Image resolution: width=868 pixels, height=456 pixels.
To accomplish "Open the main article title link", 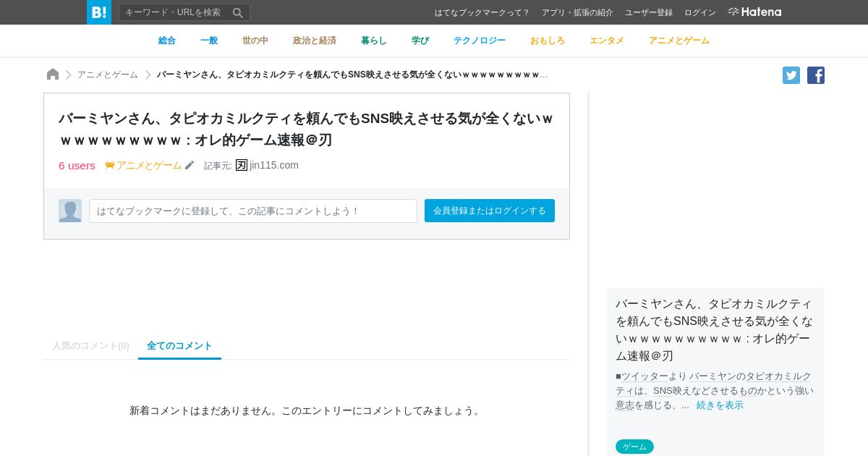I will (x=306, y=129).
